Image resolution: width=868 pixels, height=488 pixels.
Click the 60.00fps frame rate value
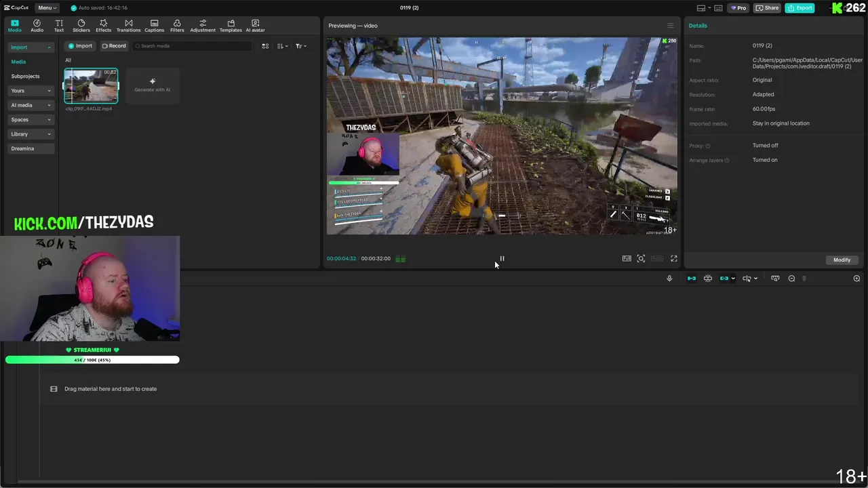tap(764, 109)
